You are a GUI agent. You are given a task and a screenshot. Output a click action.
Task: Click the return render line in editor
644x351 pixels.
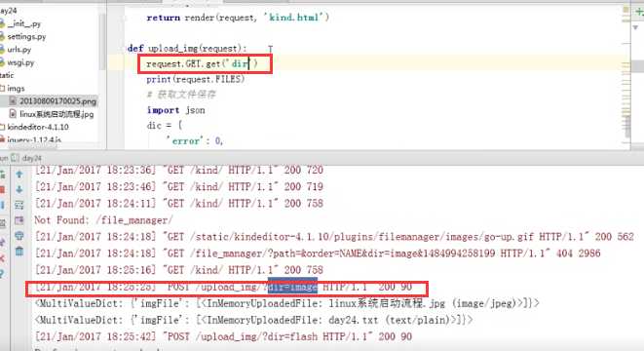tap(238, 18)
